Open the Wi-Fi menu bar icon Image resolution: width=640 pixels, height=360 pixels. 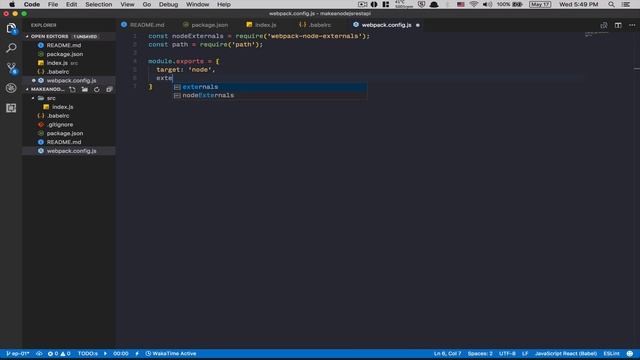pos(473,4)
